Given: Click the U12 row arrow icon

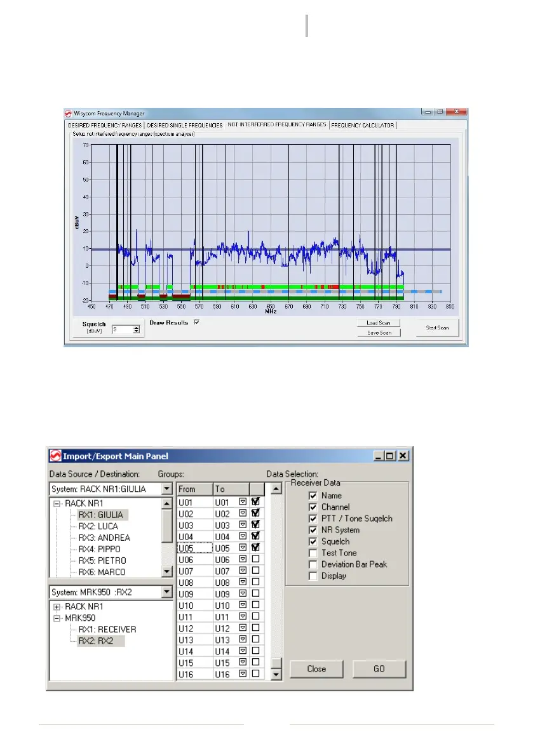Looking at the screenshot, I should pyautogui.click(x=243, y=628).
